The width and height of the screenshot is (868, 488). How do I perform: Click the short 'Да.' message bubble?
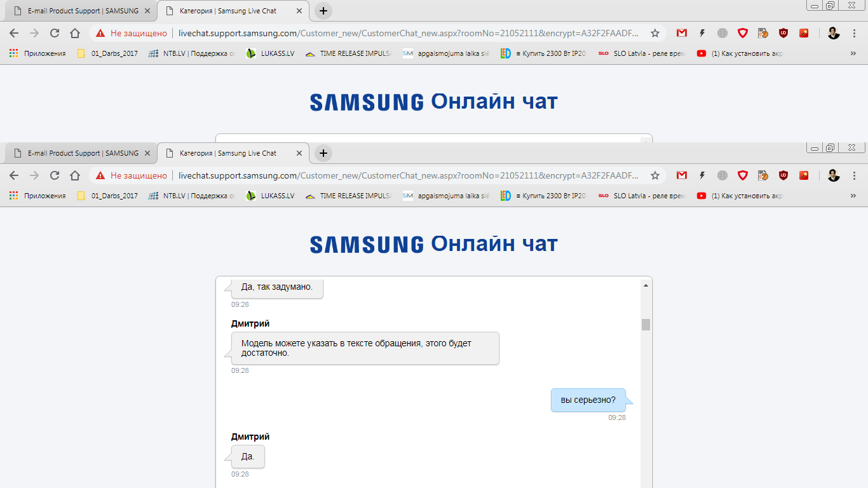point(248,456)
